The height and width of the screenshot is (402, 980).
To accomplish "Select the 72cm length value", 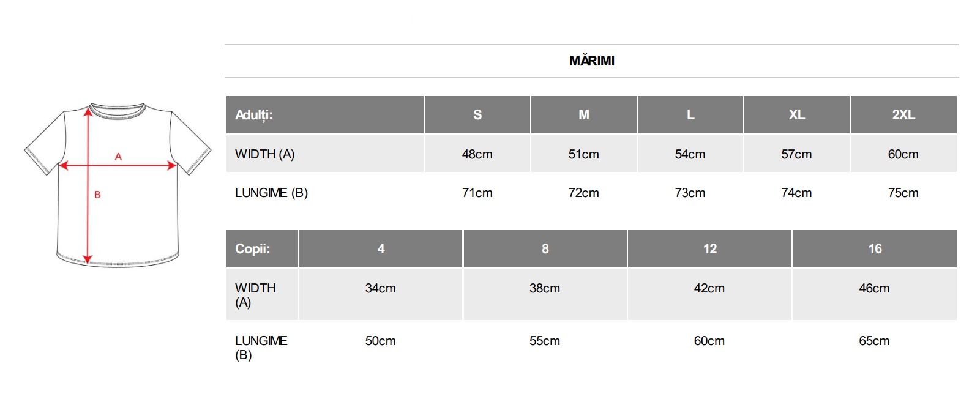I will [583, 193].
